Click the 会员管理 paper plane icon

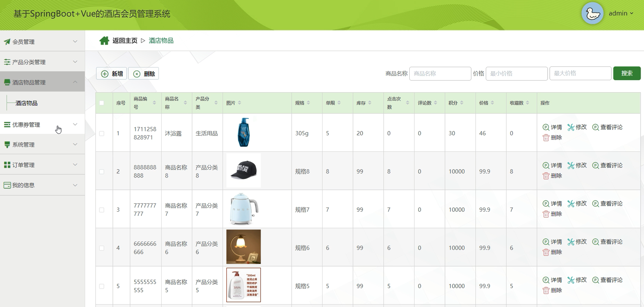7,42
